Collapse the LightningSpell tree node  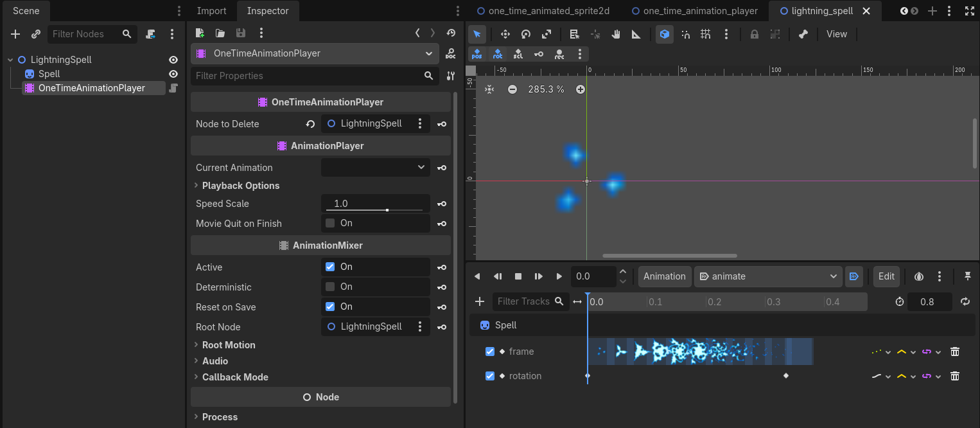[x=10, y=60]
